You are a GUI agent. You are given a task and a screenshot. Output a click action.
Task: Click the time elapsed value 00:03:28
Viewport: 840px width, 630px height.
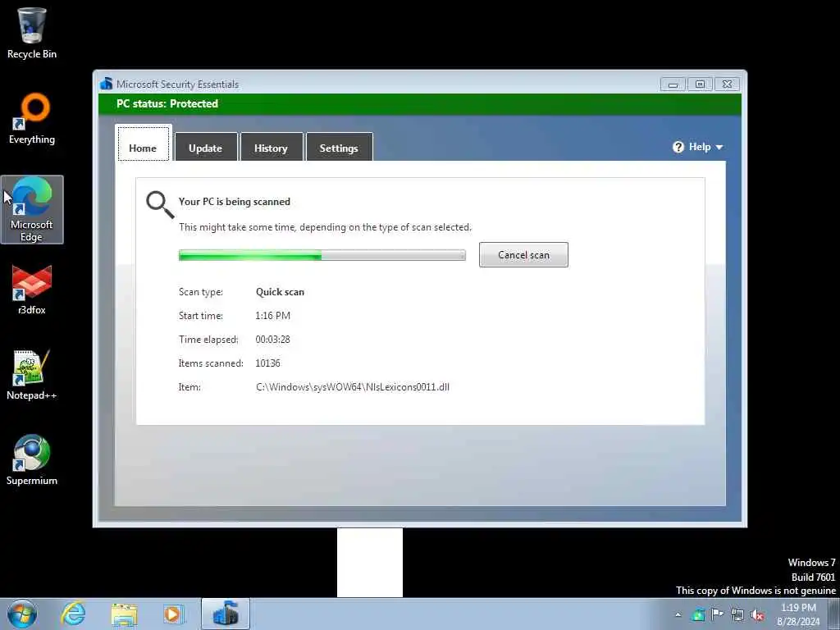click(272, 340)
